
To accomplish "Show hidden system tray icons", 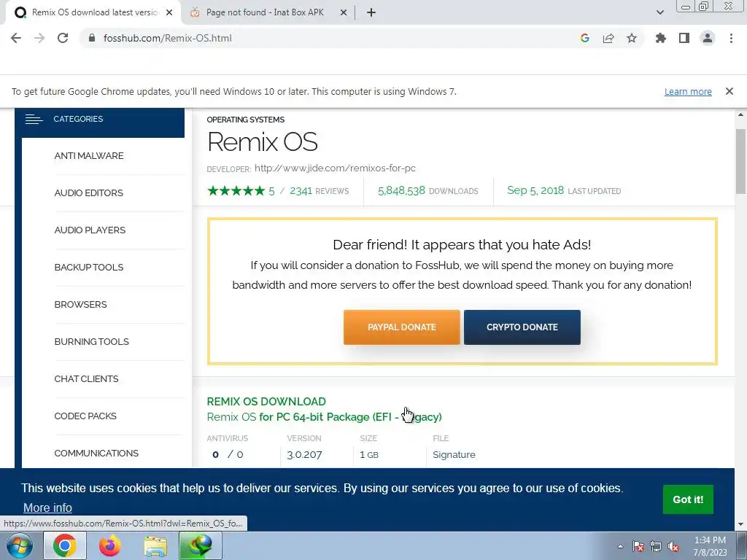I will click(620, 546).
